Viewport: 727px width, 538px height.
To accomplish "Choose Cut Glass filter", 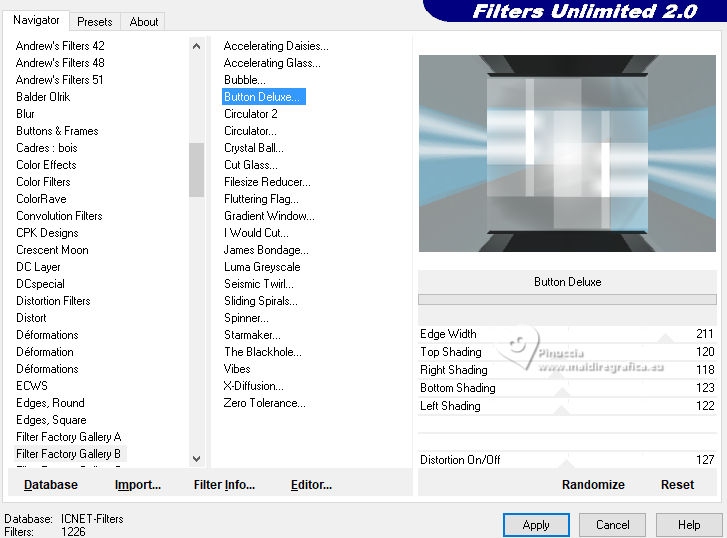I will click(251, 165).
